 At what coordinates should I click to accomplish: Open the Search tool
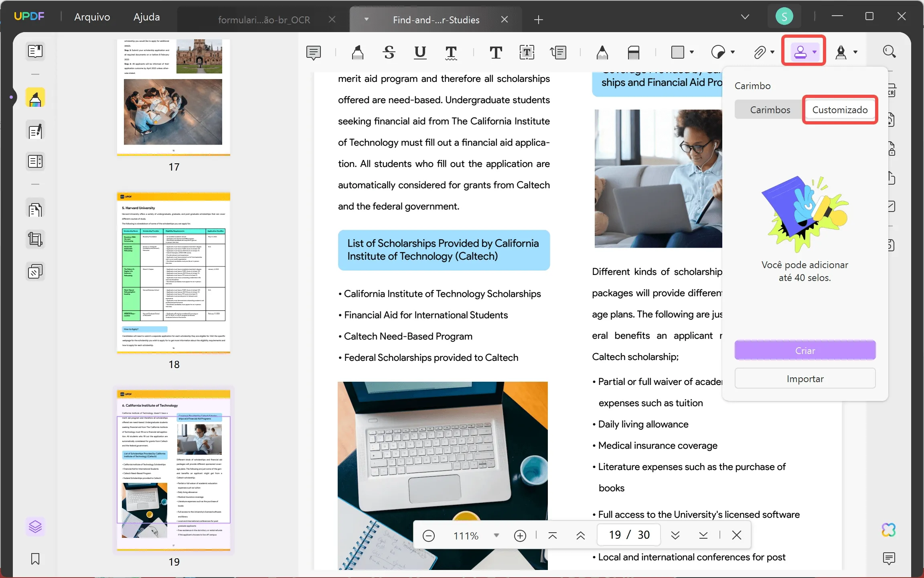click(x=890, y=52)
